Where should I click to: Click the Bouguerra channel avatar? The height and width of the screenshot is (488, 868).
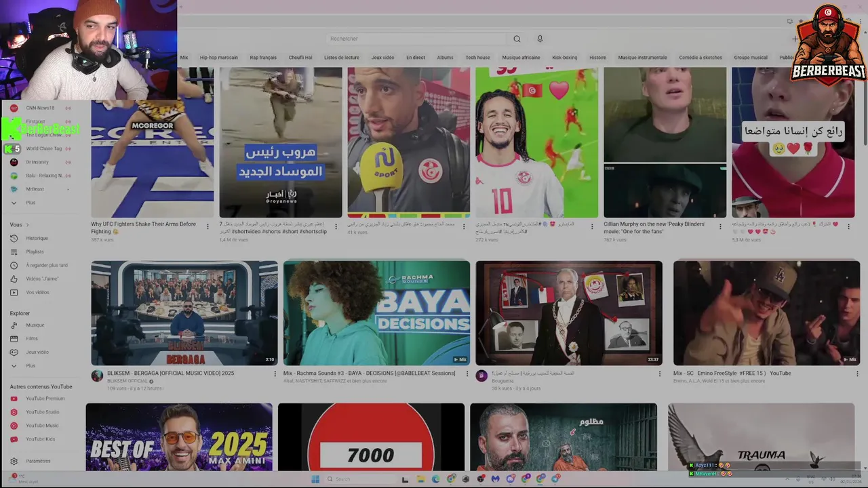[x=481, y=375]
